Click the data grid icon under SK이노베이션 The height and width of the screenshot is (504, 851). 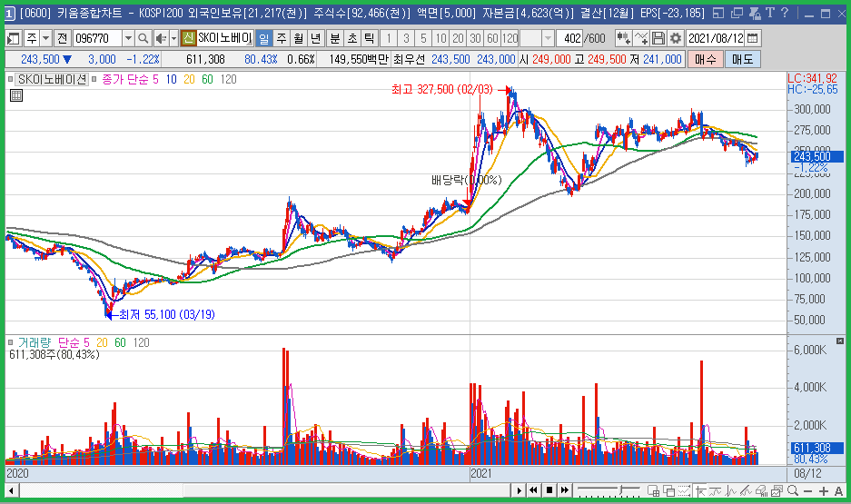(x=16, y=95)
